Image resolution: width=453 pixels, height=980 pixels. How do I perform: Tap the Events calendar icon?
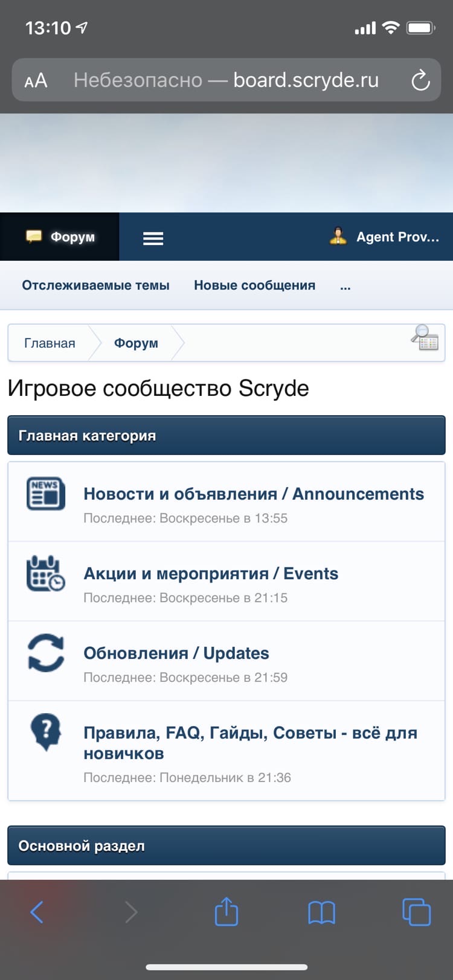point(46,573)
